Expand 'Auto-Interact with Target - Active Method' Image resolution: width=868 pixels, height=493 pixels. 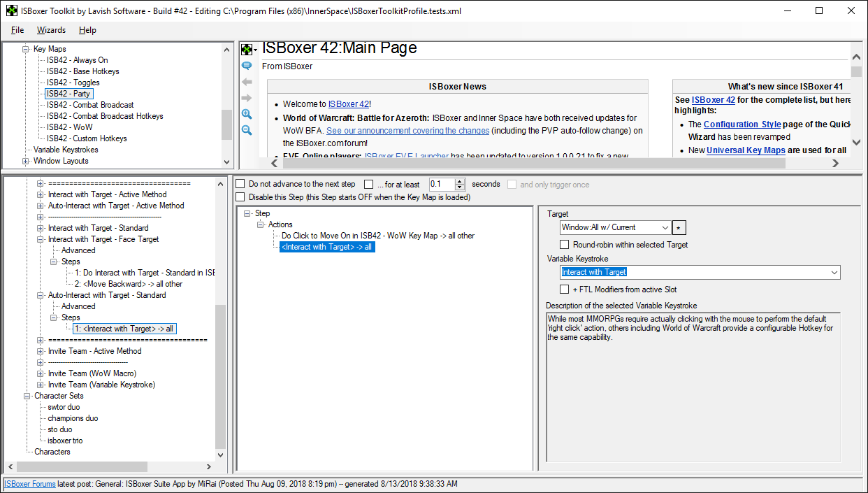pyautogui.click(x=41, y=206)
